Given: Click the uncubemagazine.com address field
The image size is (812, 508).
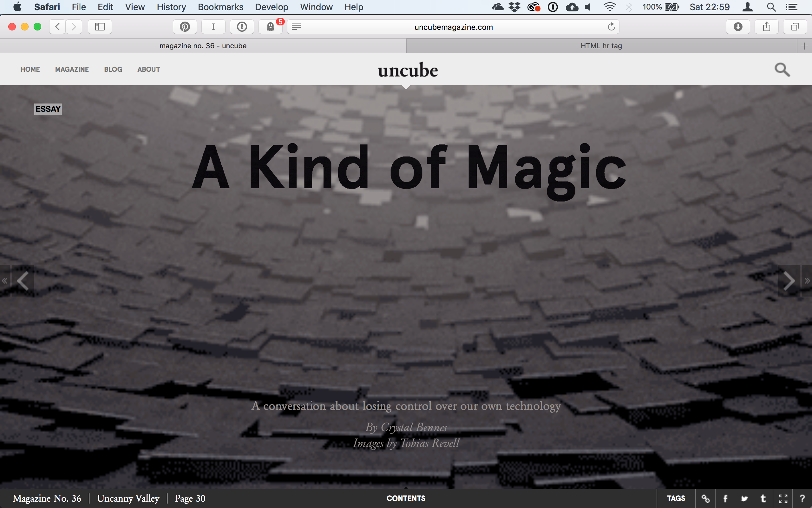Looking at the screenshot, I should pos(453,27).
